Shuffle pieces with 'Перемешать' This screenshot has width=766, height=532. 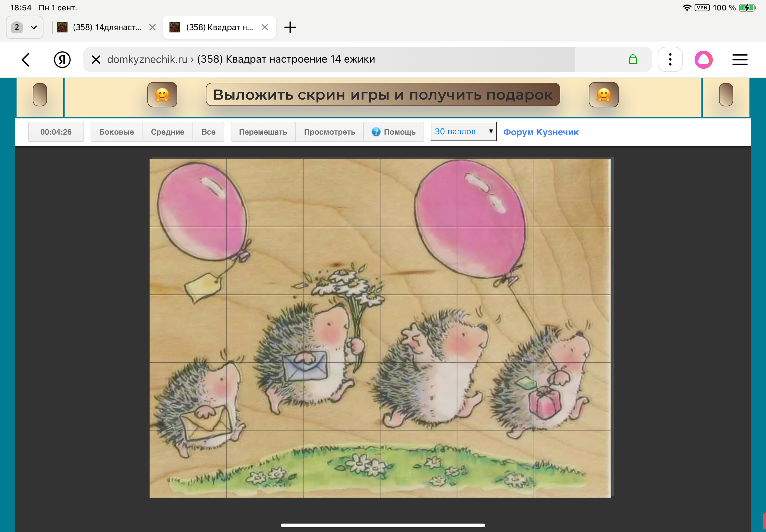(x=263, y=132)
